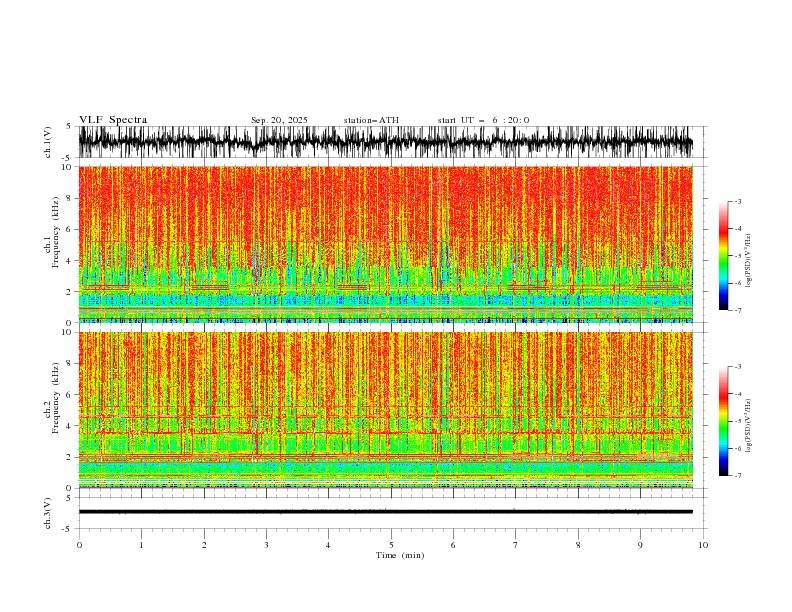Image resolution: width=792 pixels, height=612 pixels.
Task: Click time axis tick '3'
Action: point(266,545)
